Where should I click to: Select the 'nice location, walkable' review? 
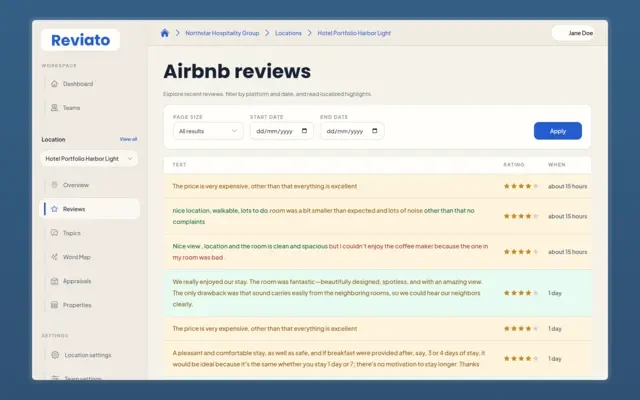377,216
